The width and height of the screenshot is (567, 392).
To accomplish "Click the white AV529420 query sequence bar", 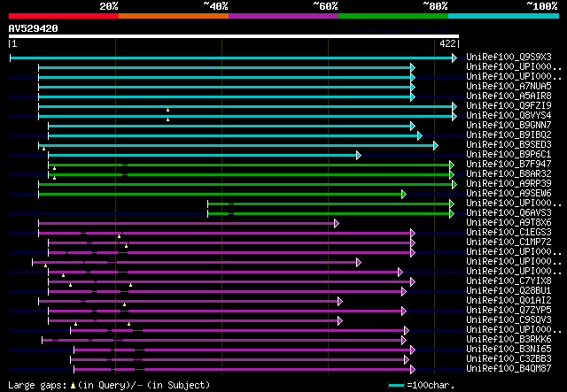I will pyautogui.click(x=234, y=36).
